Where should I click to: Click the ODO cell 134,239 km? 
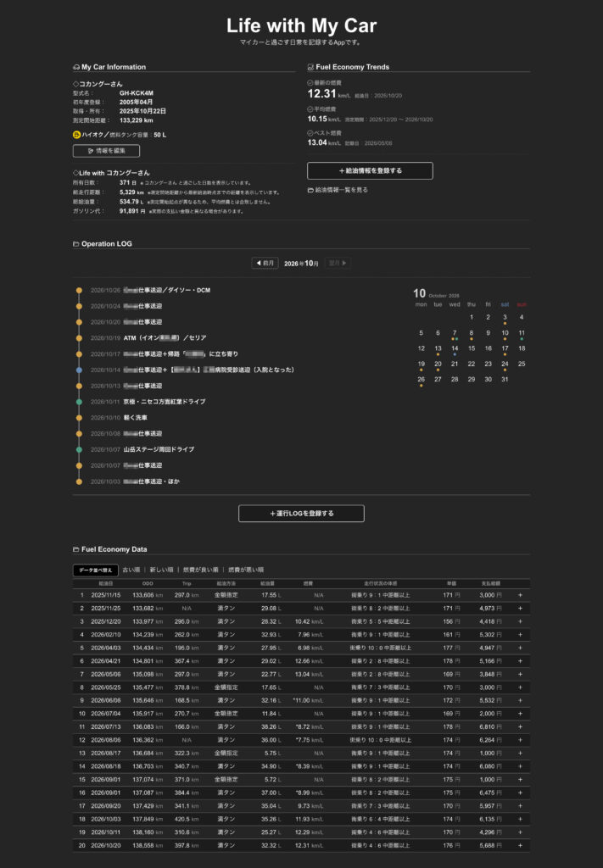coord(148,635)
